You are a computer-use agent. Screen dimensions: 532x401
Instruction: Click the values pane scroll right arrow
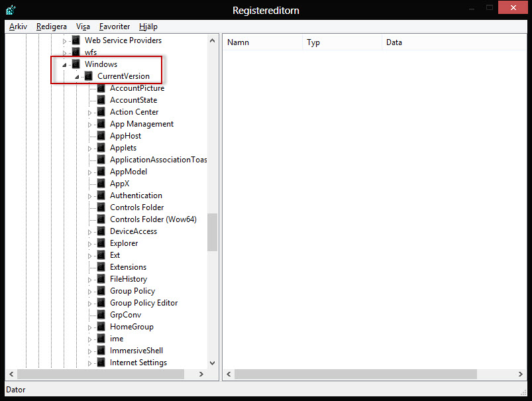coord(521,374)
